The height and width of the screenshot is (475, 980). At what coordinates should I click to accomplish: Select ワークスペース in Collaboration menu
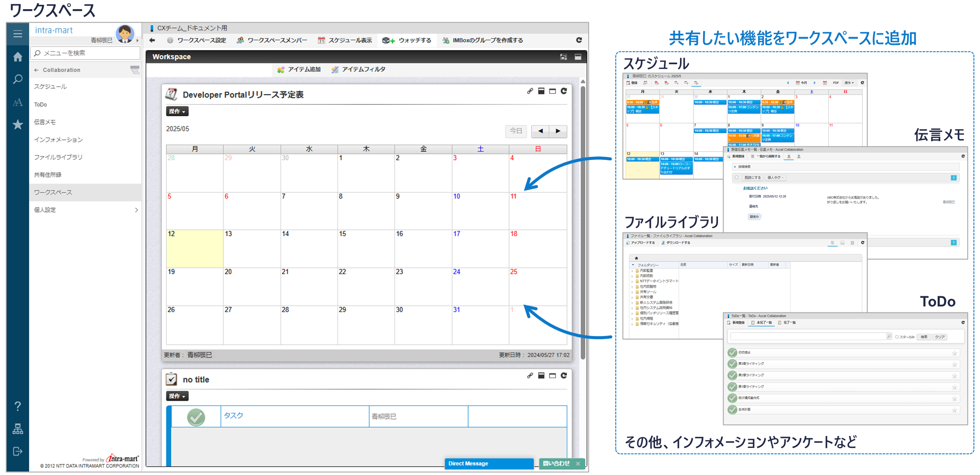point(85,192)
